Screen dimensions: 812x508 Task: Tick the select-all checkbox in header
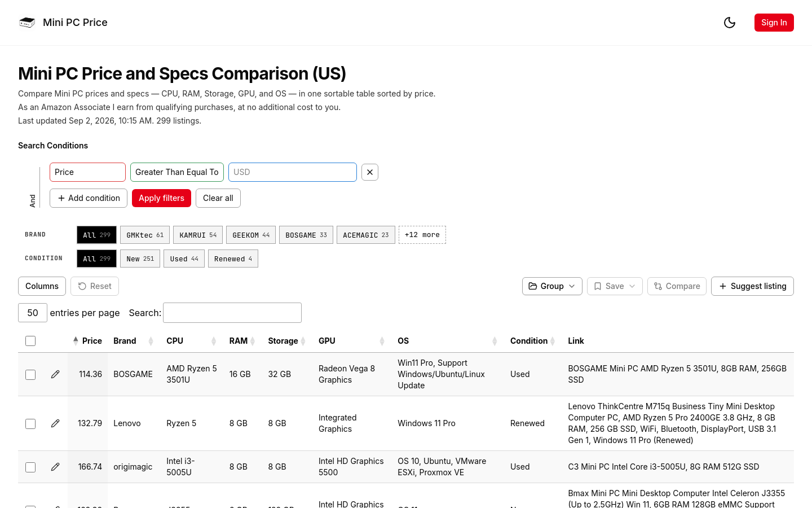[30, 341]
